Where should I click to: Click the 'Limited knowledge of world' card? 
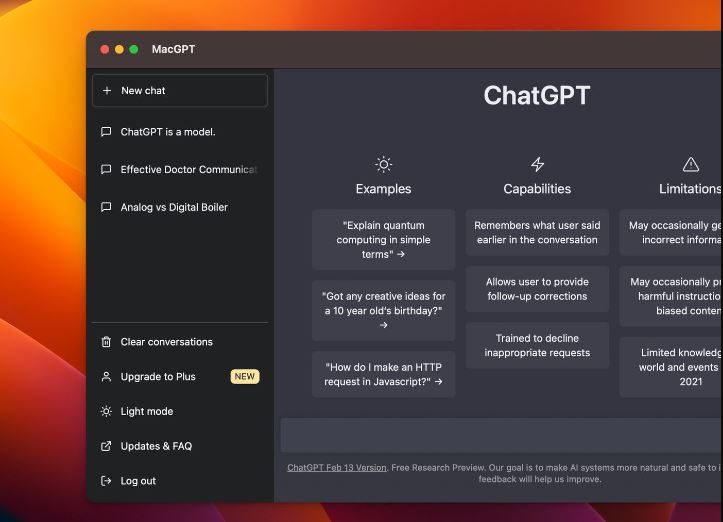coord(671,367)
